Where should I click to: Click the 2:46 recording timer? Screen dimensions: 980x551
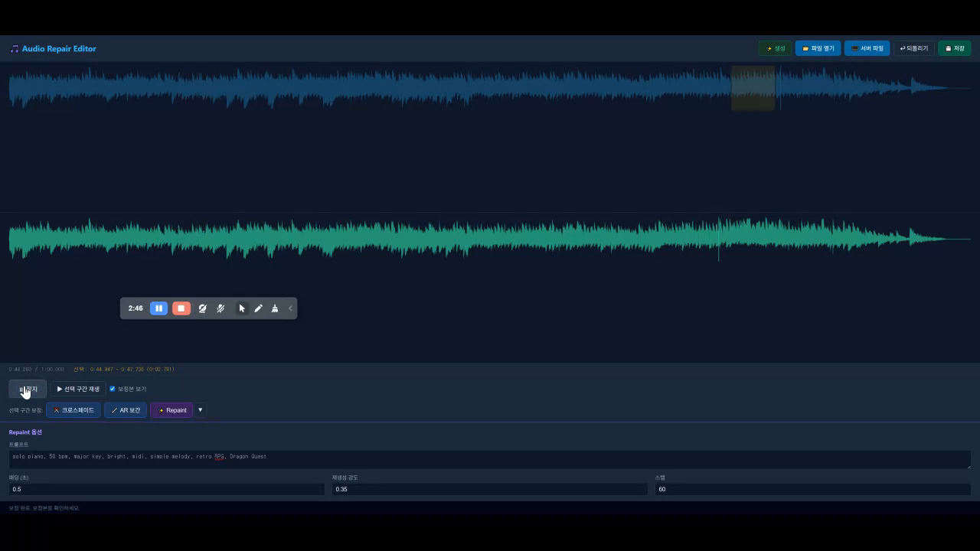pyautogui.click(x=136, y=308)
